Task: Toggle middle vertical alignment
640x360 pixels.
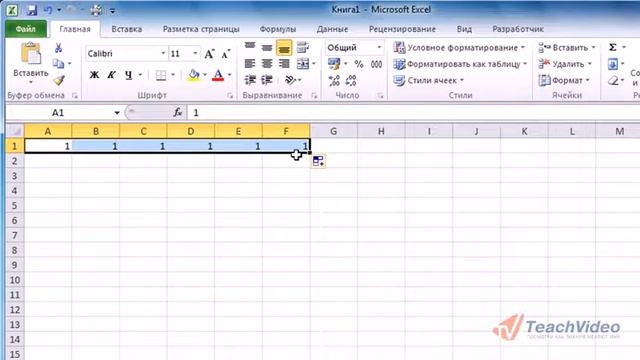Action: (267, 47)
